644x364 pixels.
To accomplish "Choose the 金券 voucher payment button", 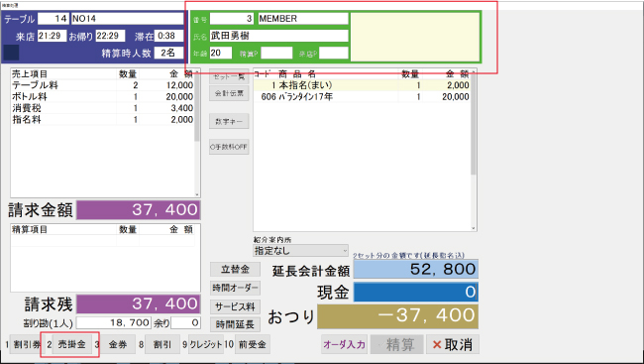I will 118,344.
